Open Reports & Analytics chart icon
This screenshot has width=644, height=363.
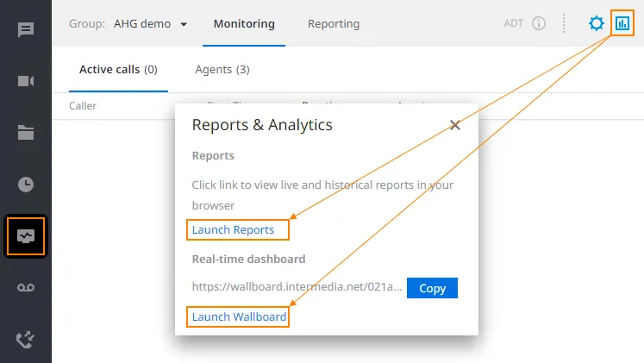click(622, 23)
